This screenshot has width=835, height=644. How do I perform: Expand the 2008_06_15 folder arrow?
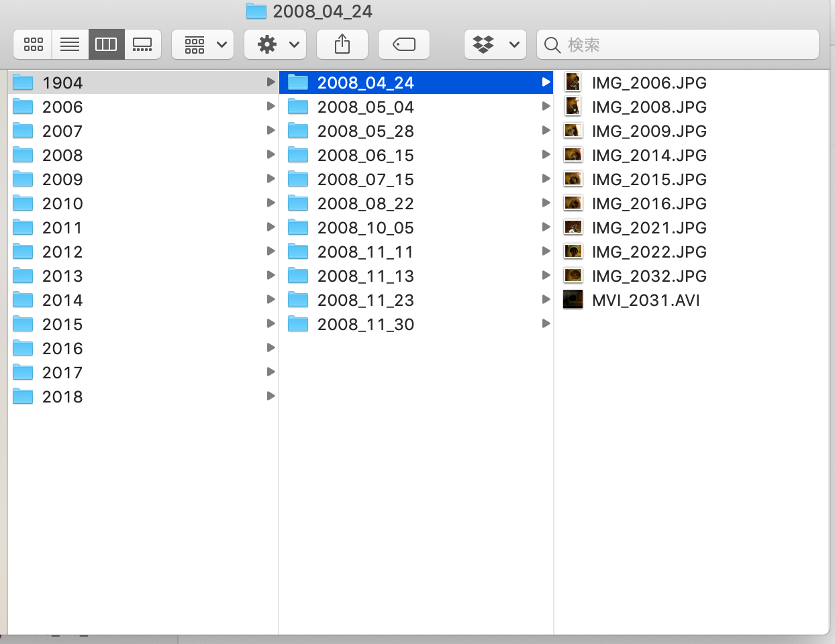(546, 154)
